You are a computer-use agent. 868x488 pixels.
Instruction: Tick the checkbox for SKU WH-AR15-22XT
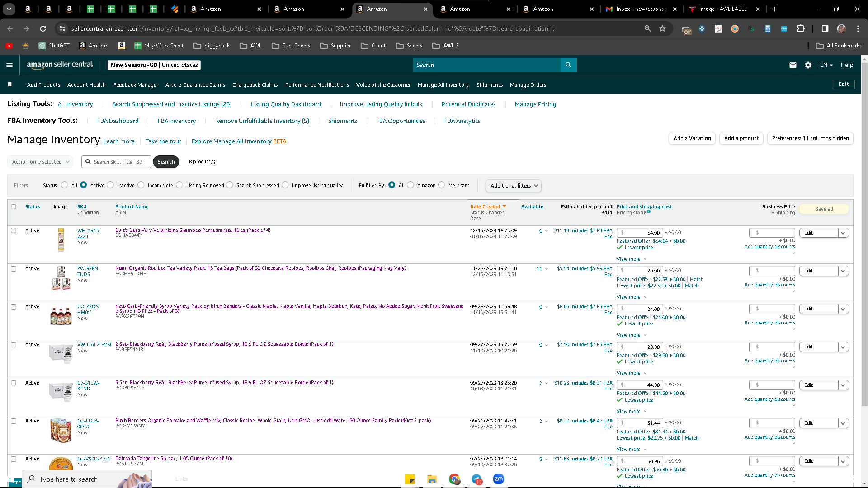click(14, 230)
